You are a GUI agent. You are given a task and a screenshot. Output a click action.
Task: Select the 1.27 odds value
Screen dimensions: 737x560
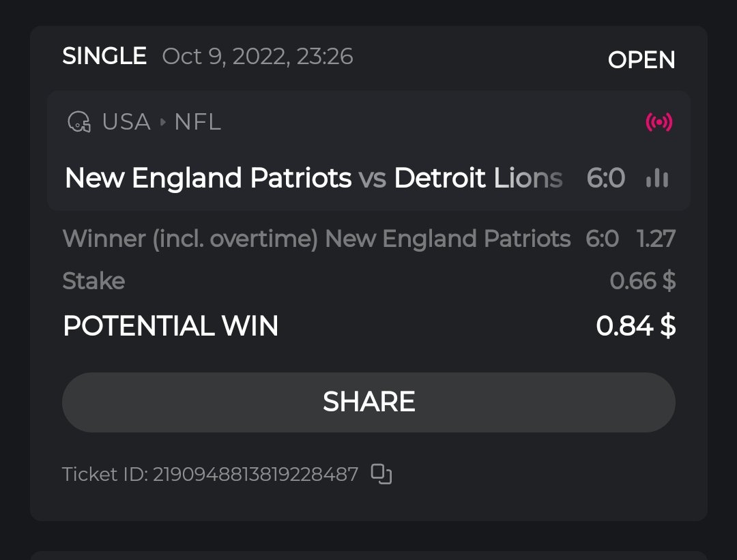tap(655, 239)
